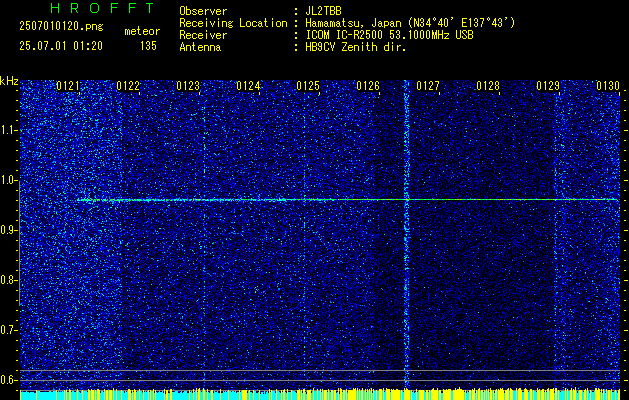Click the Receiver label
The height and width of the screenshot is (400, 629).
click(x=203, y=35)
